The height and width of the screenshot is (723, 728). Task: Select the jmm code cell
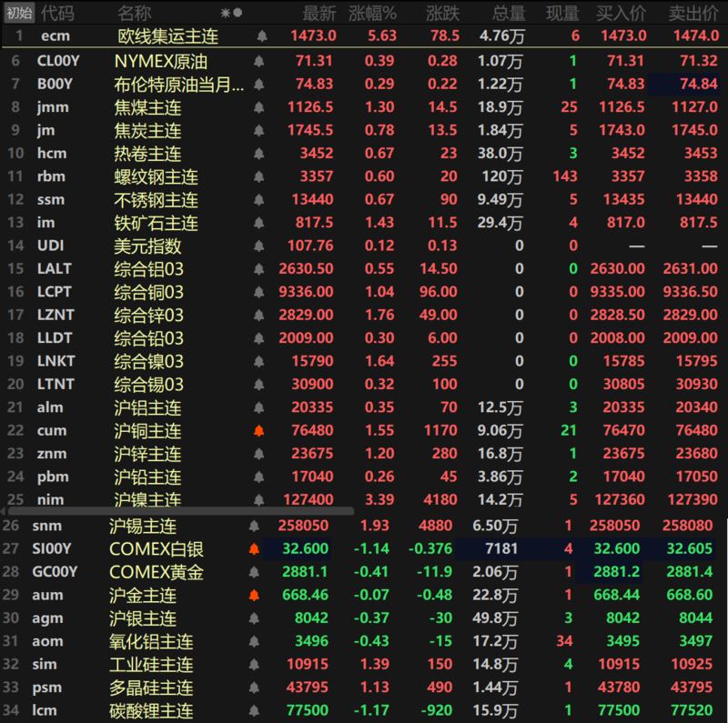click(x=53, y=107)
